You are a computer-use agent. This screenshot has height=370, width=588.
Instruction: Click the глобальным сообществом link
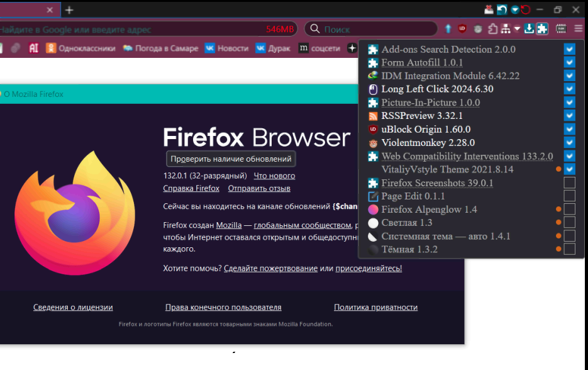pyautogui.click(x=302, y=225)
